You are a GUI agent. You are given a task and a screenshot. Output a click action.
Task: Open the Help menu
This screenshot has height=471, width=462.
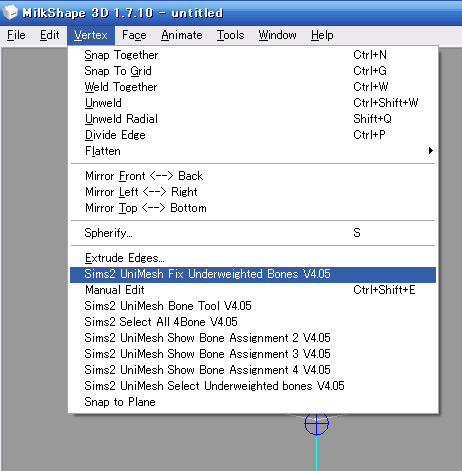click(322, 35)
